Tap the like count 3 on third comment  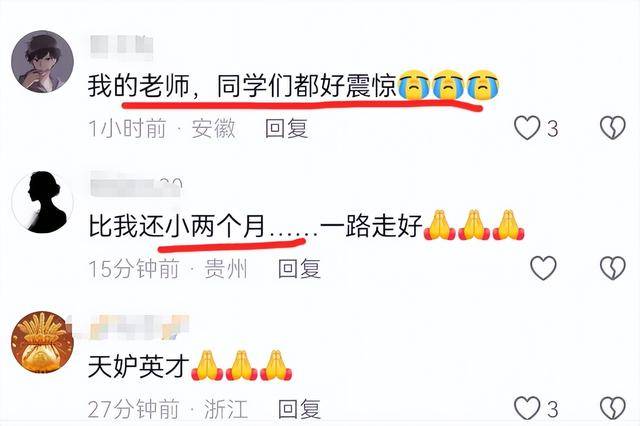tap(552, 409)
